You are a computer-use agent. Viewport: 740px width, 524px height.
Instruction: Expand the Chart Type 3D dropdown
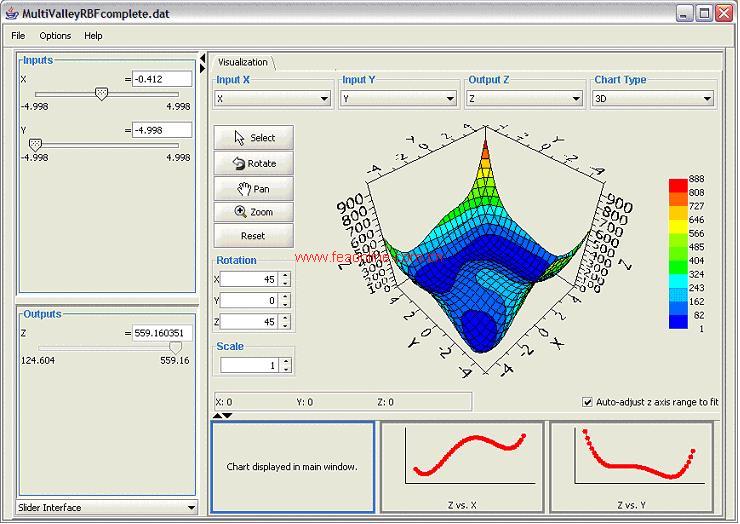[653, 99]
